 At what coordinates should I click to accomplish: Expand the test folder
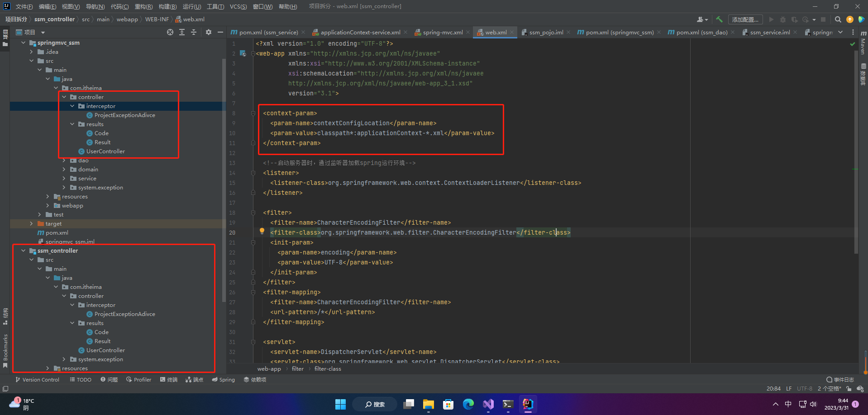tap(39, 215)
